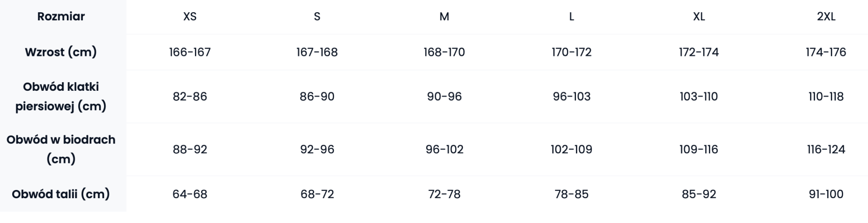Select the 2XL size column header

[x=826, y=17]
